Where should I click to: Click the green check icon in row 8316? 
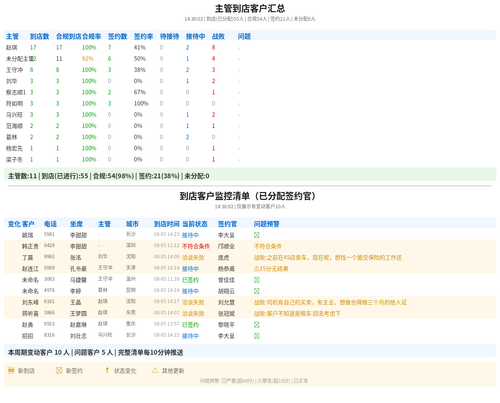(256, 336)
